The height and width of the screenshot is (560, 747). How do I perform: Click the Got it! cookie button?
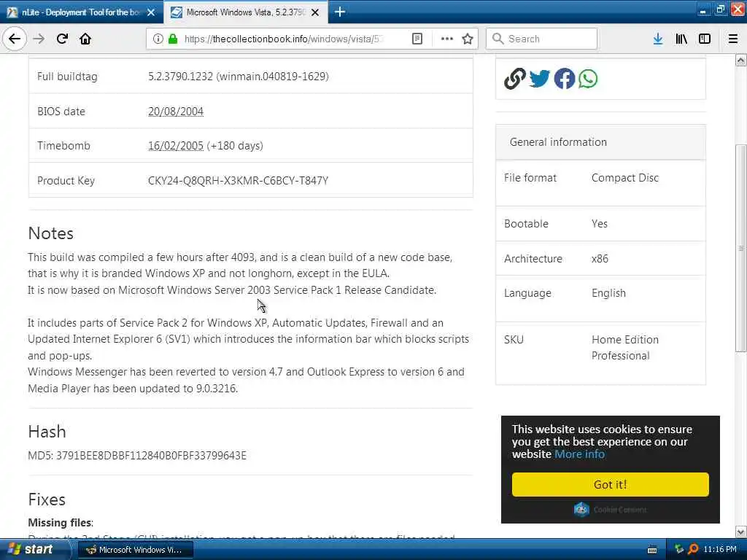coord(611,484)
